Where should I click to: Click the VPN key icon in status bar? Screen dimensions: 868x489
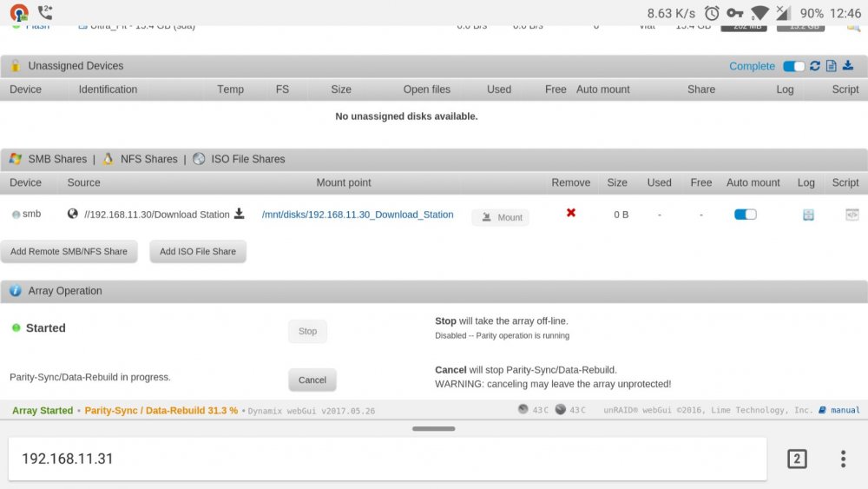(734, 13)
